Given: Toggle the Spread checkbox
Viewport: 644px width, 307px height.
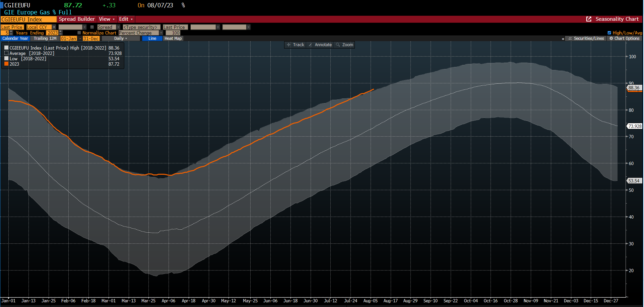Looking at the screenshot, I should pos(92,27).
